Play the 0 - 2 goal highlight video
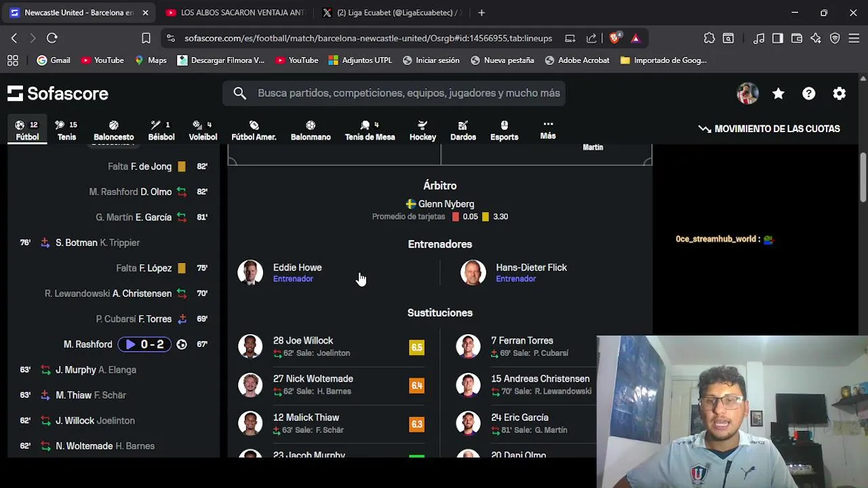868x488 pixels. pos(144,344)
